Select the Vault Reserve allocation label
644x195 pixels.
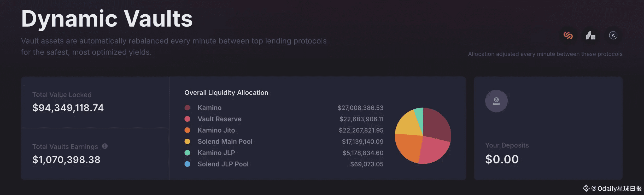tap(219, 119)
